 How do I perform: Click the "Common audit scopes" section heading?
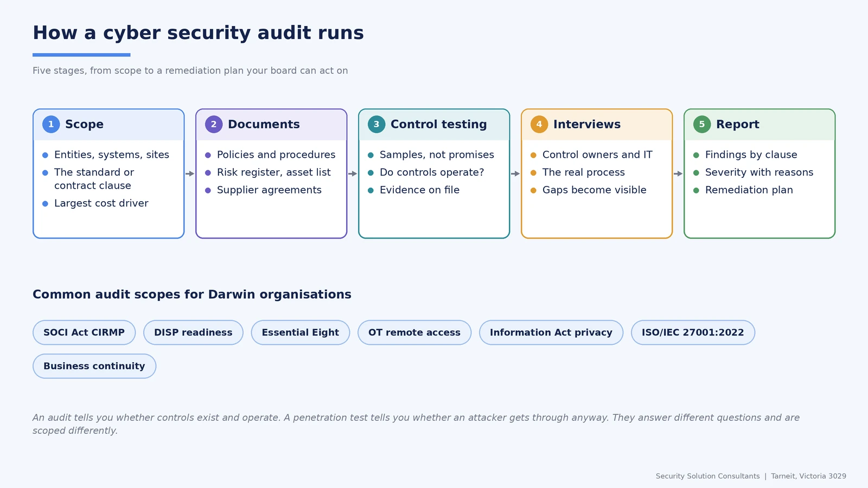[x=192, y=294]
